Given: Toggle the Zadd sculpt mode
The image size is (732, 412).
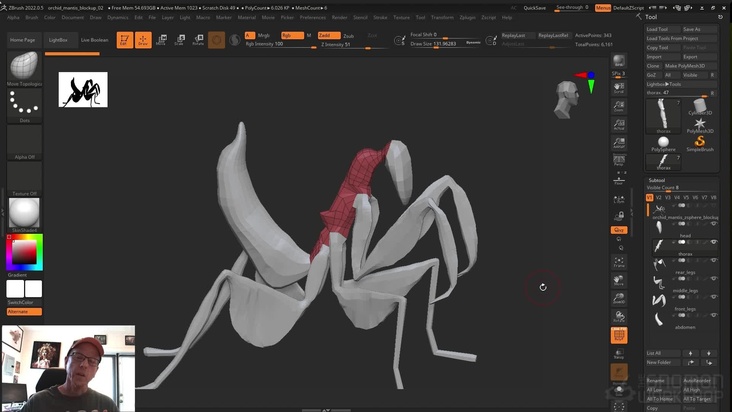Looking at the screenshot, I should [324, 35].
